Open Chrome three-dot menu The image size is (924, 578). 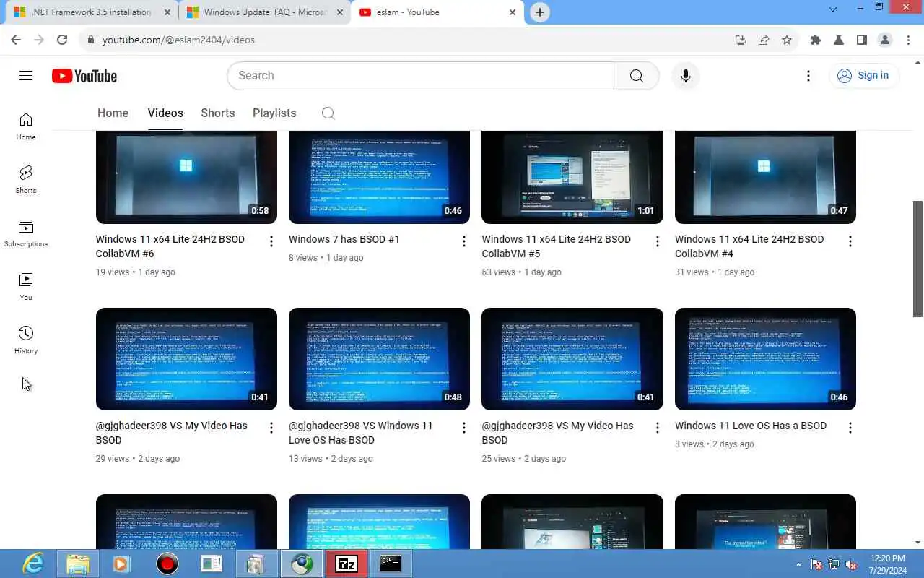click(x=908, y=40)
